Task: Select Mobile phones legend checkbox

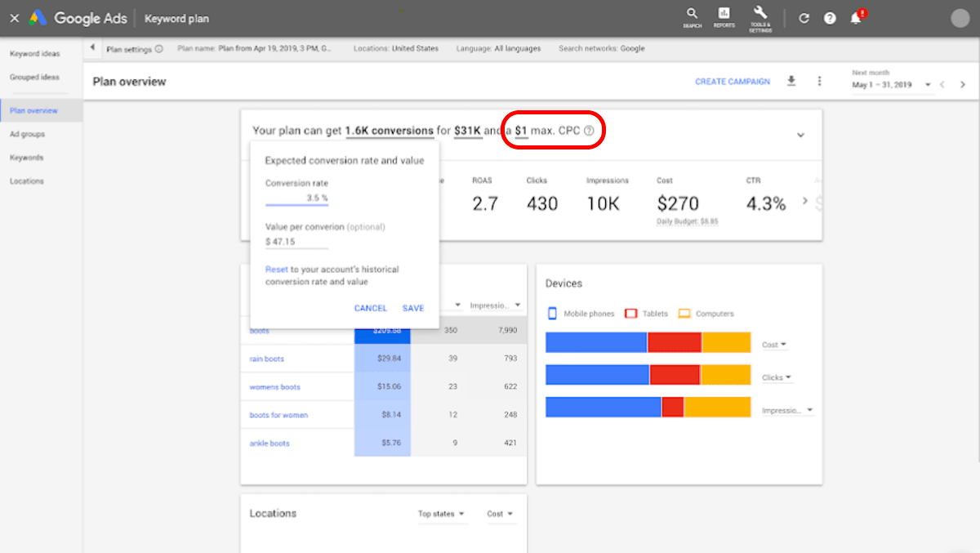Action: coord(551,313)
